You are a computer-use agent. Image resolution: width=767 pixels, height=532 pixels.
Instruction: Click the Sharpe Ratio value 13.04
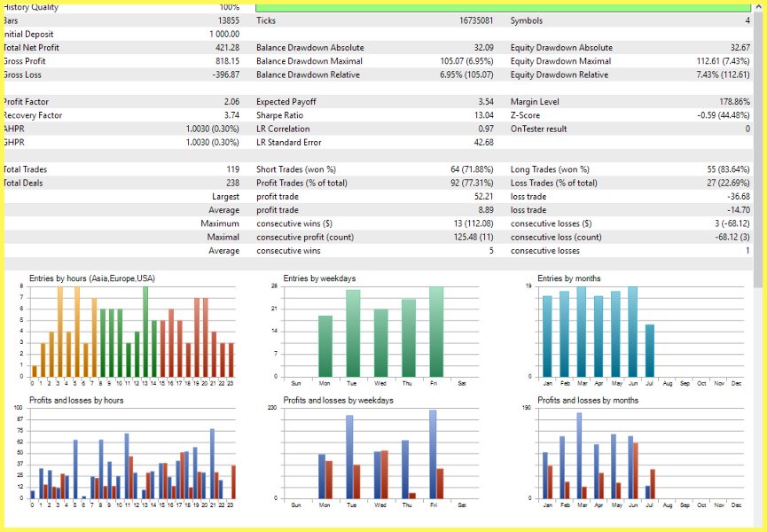click(x=484, y=115)
